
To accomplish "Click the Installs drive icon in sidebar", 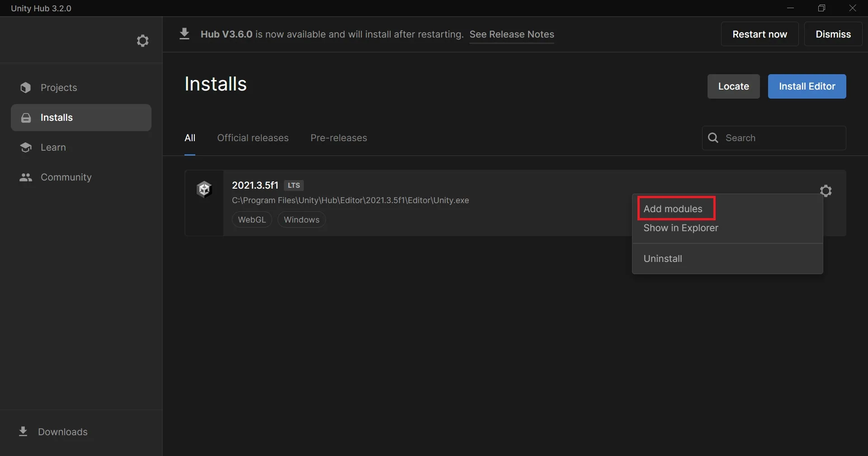I will coord(26,118).
